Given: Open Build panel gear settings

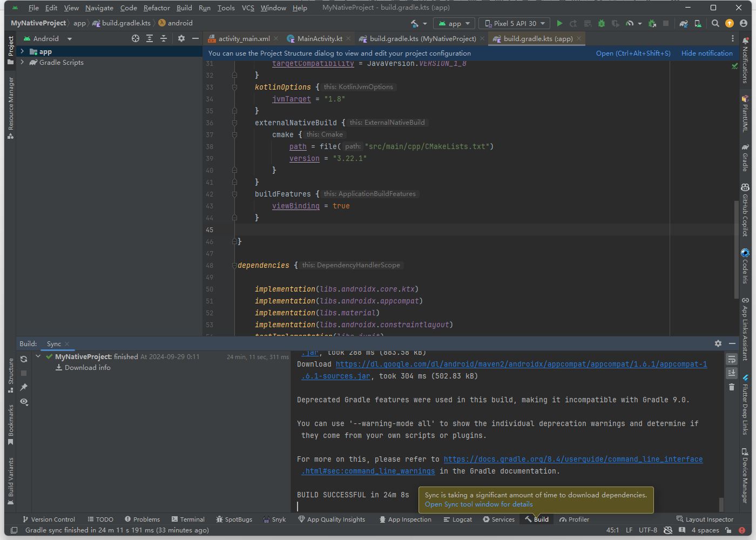Looking at the screenshot, I should [x=718, y=343].
